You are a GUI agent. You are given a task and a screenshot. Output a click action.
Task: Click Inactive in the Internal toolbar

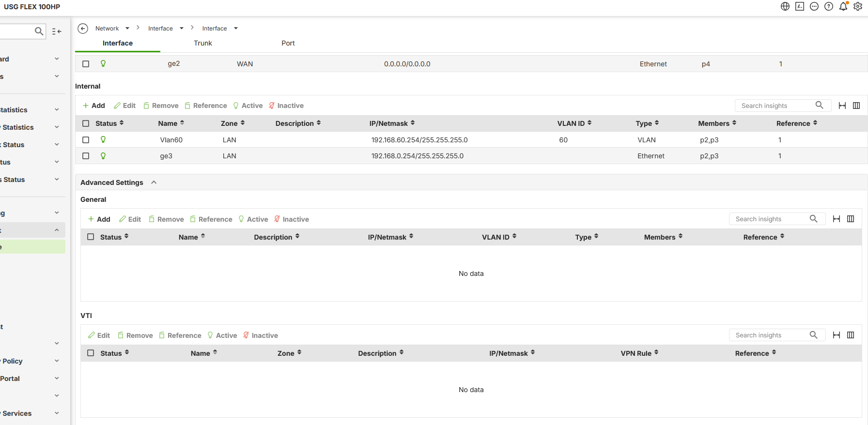286,106
